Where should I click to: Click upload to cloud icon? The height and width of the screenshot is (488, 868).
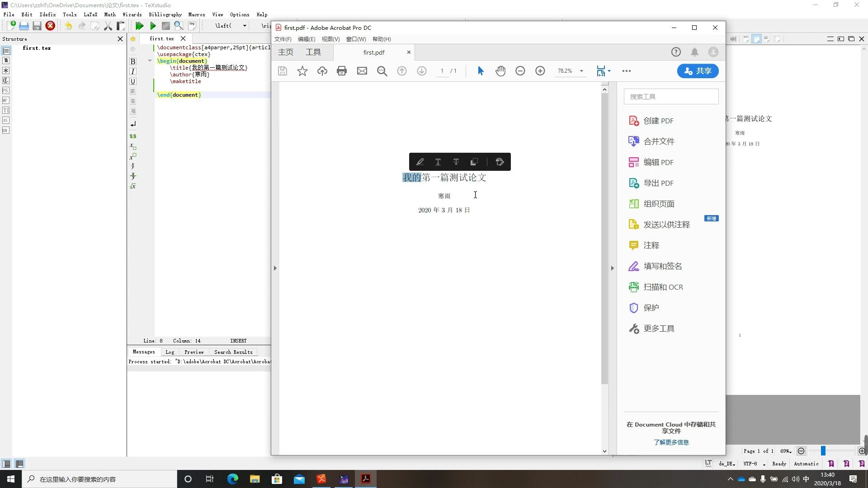(x=322, y=71)
